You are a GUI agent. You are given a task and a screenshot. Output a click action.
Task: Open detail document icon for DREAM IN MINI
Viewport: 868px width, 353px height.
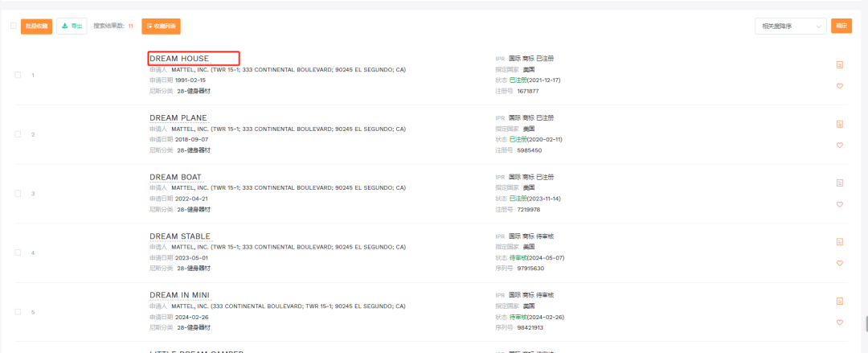point(840,301)
